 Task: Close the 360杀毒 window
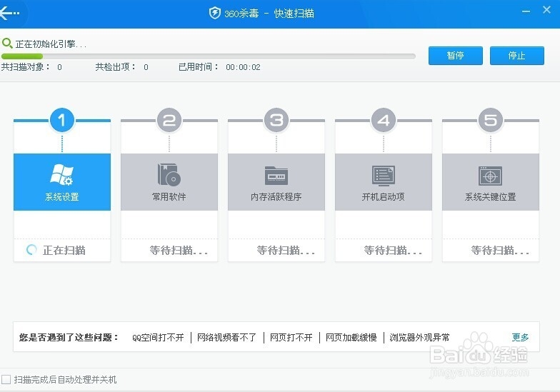[x=546, y=10]
